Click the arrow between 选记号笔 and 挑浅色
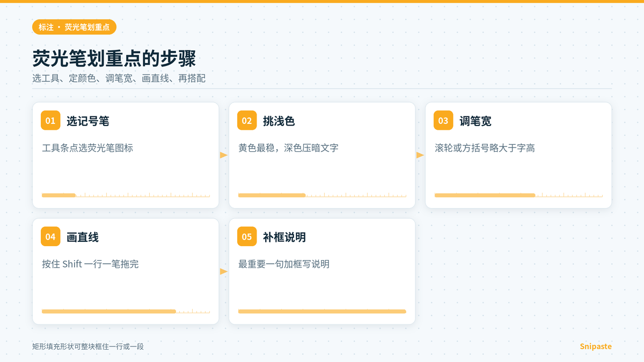Image resolution: width=644 pixels, height=362 pixels. tap(224, 155)
